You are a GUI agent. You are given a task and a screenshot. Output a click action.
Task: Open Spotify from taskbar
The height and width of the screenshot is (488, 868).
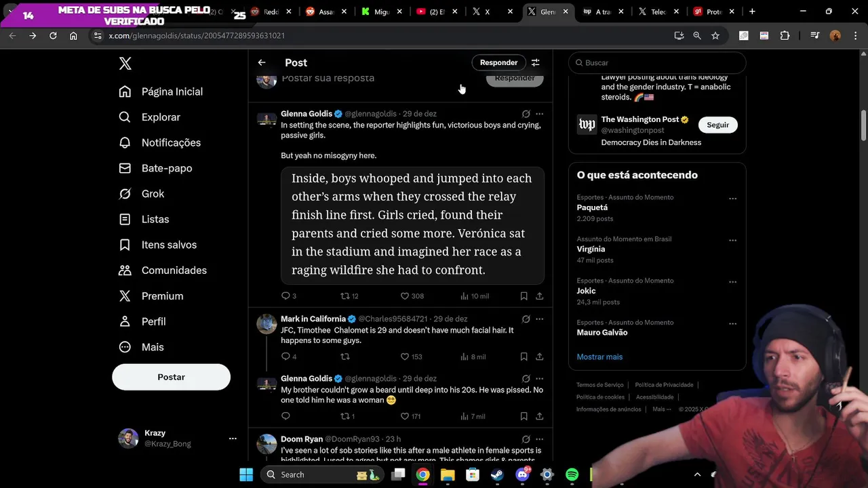coord(572,474)
